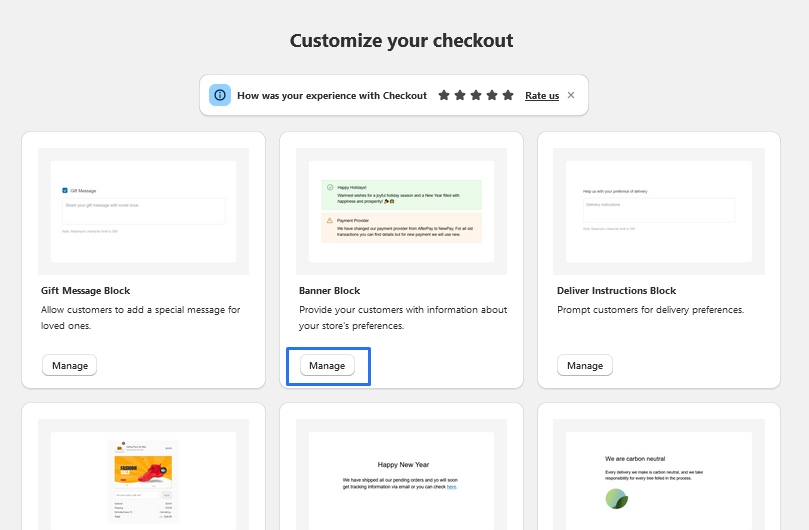Select the sneaker order summary preview thumbnail
The width and height of the screenshot is (809, 530).
143,482
